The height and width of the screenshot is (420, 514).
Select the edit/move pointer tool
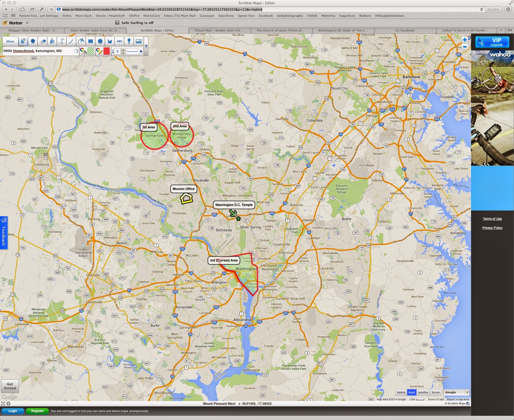click(x=23, y=41)
